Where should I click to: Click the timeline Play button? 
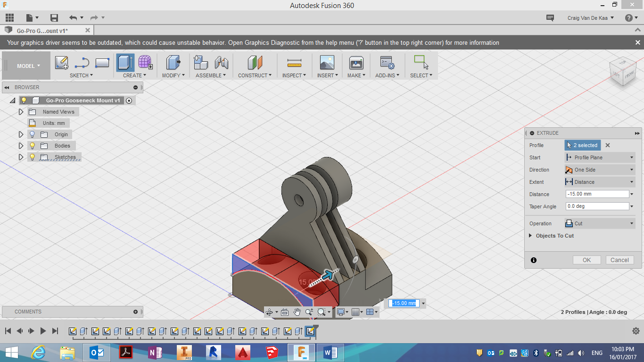tap(43, 331)
